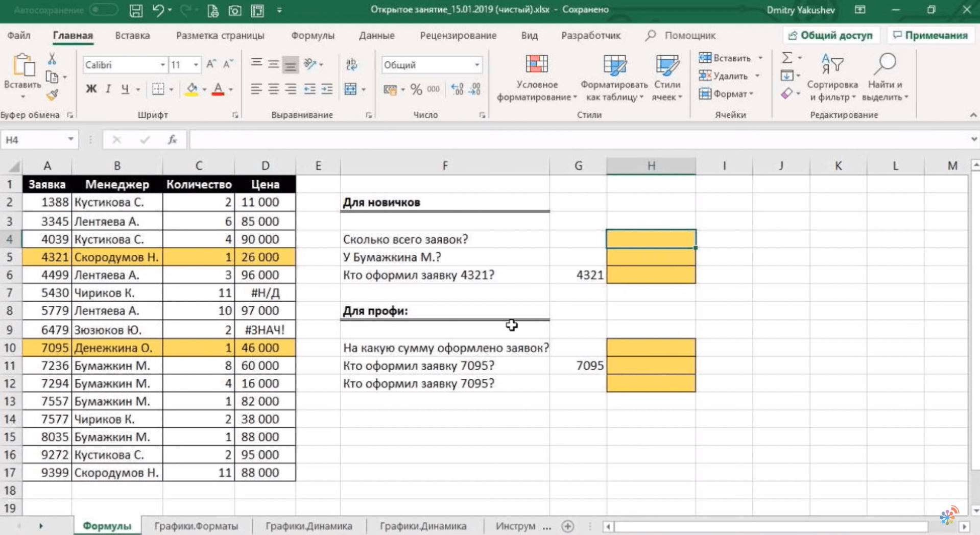
Task: Open Условное форматирование in the Styles group
Action: pyautogui.click(x=536, y=77)
